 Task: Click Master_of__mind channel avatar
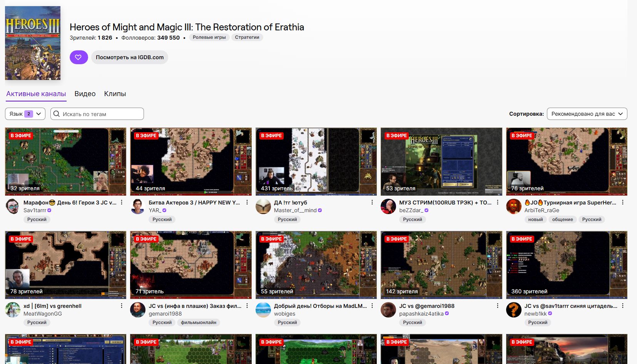(263, 206)
